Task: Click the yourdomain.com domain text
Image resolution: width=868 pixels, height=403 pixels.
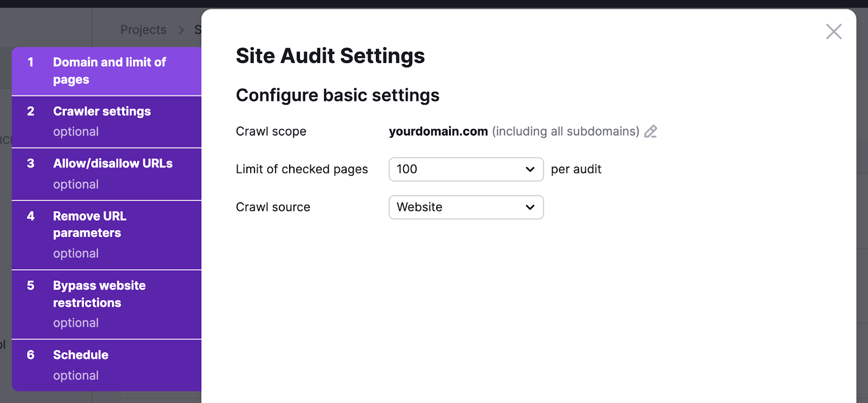Action: pos(438,132)
